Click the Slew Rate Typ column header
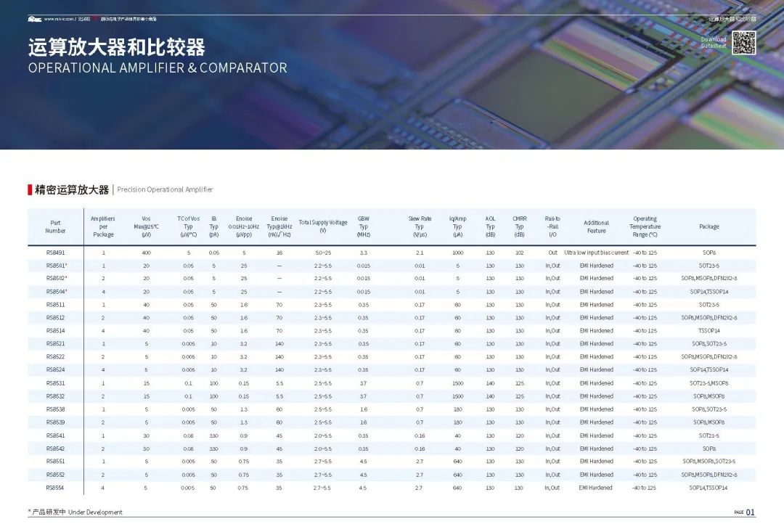Viewport: 784px width, 532px height. pos(420,226)
